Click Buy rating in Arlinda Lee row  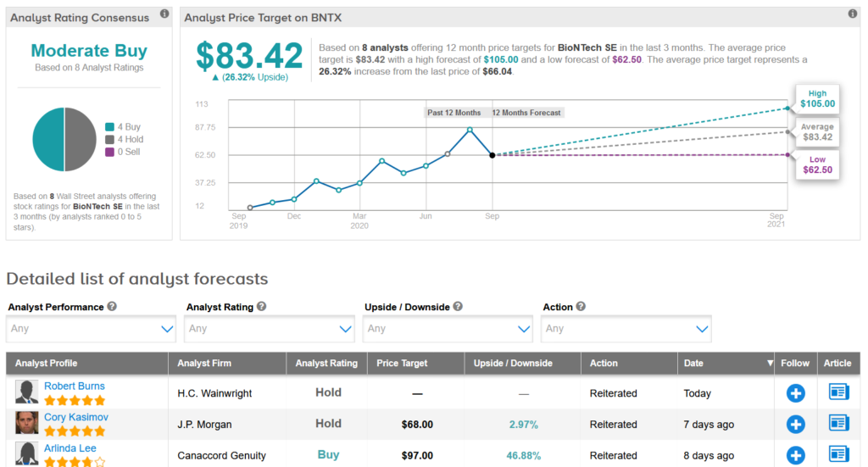click(328, 455)
